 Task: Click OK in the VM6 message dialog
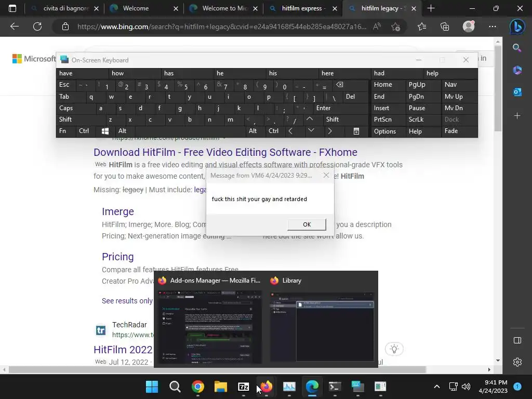click(x=307, y=224)
